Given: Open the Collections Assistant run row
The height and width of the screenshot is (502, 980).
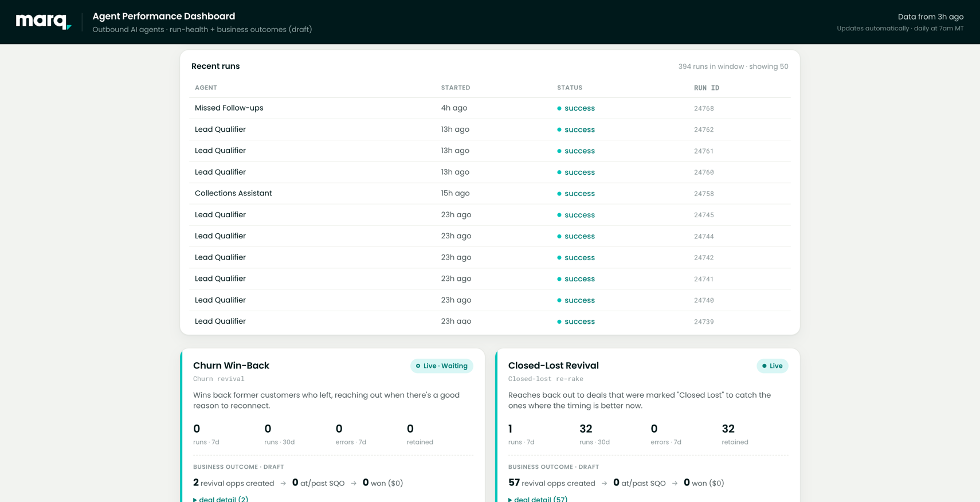Looking at the screenshot, I should pyautogui.click(x=490, y=194).
